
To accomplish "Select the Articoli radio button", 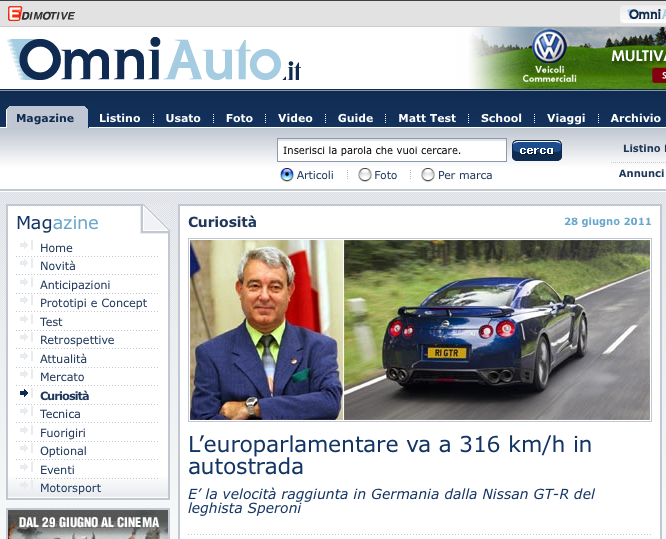I will click(287, 175).
